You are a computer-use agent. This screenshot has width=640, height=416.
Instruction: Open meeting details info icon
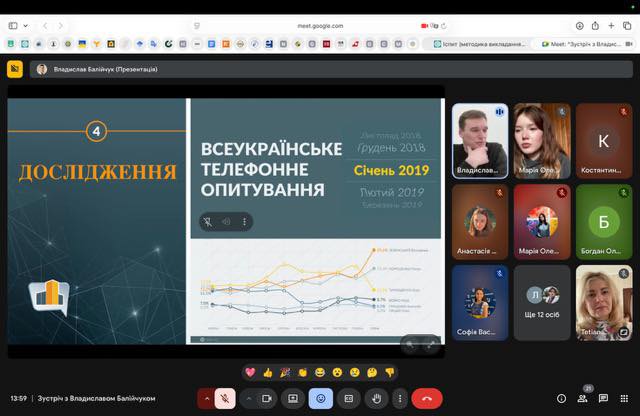coord(561,398)
